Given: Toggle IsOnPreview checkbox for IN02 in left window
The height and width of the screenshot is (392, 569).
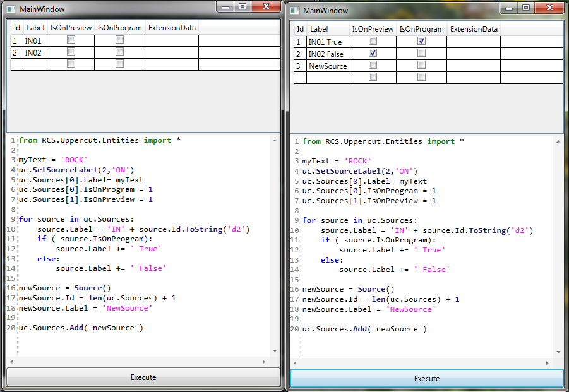Looking at the screenshot, I should (x=71, y=52).
